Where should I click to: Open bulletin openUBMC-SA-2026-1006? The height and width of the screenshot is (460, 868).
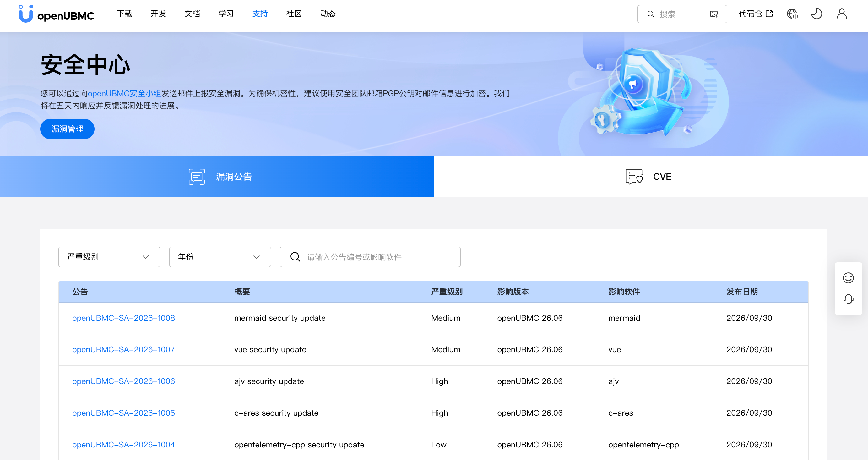123,381
